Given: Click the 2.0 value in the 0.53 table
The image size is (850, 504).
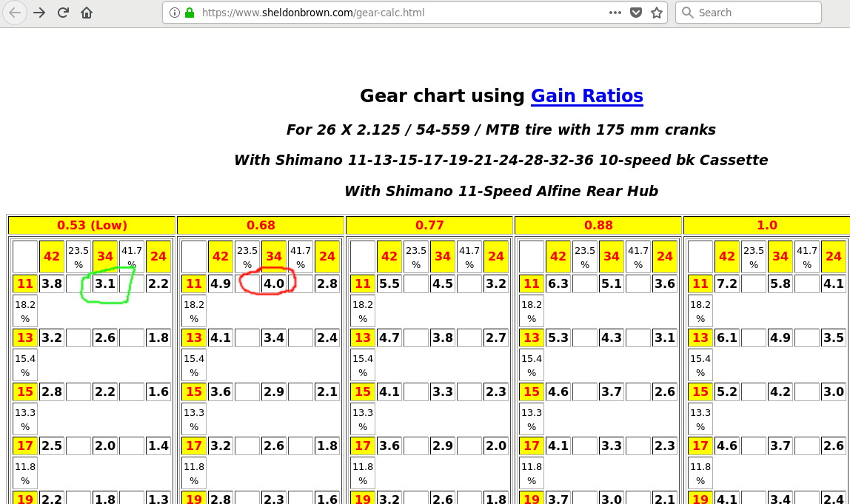Looking at the screenshot, I should click(105, 446).
